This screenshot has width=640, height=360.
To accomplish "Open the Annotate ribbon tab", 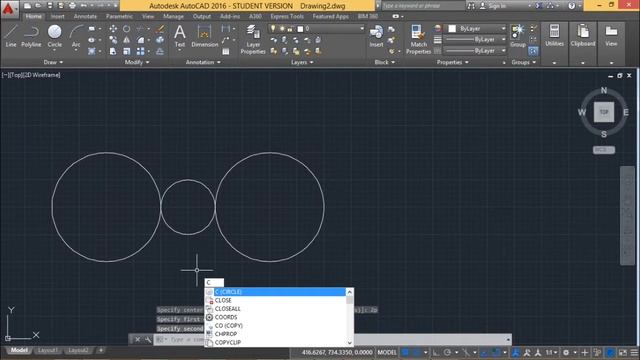I will point(85,16).
